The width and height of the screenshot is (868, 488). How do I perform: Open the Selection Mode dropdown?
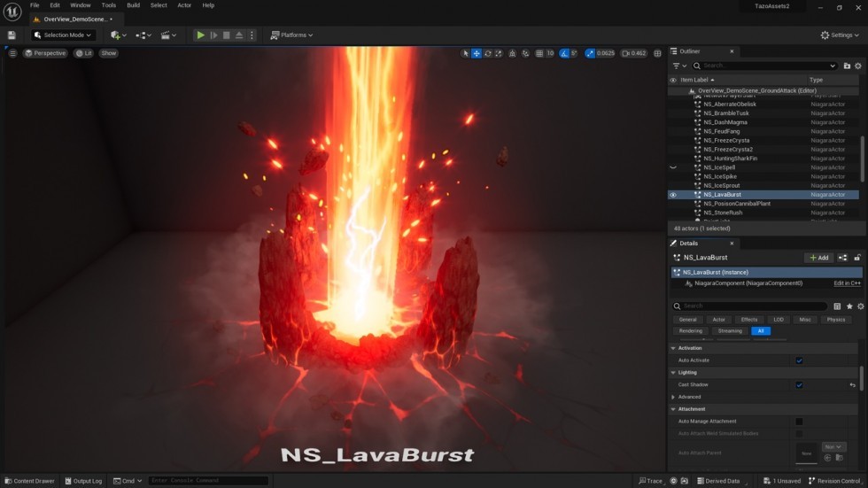coord(63,35)
